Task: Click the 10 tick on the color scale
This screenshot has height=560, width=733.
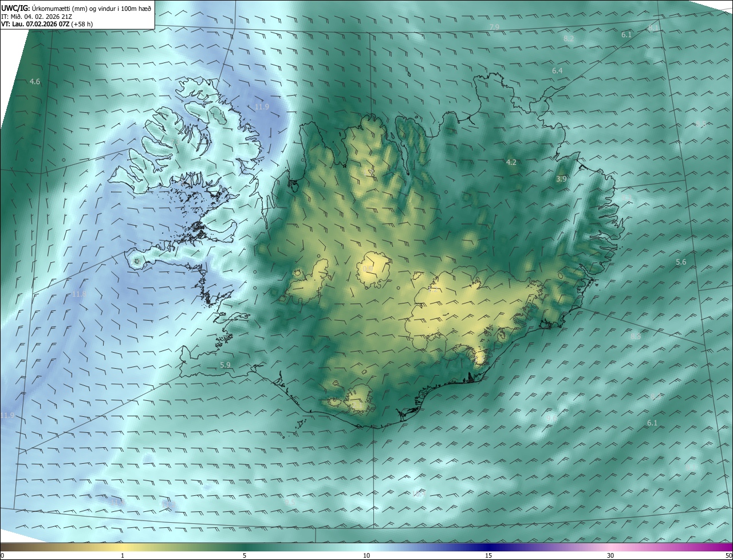Action: point(366,555)
